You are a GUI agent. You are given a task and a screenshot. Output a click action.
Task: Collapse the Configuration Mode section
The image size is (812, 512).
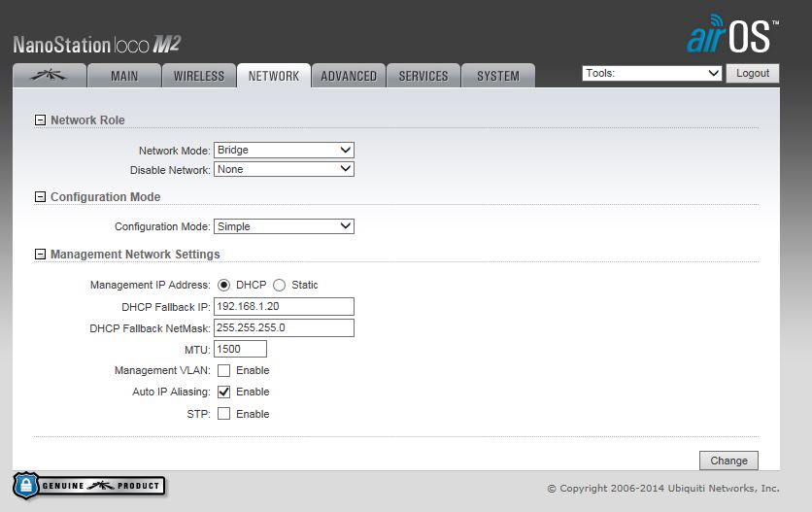[x=40, y=197]
